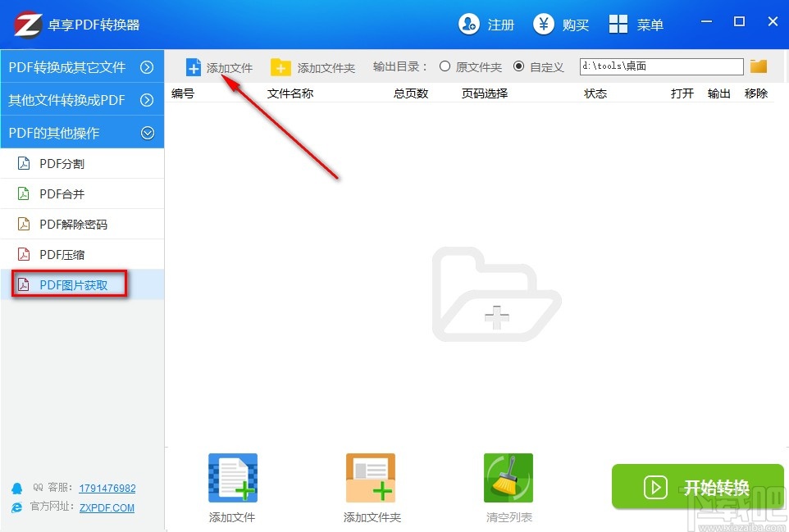Viewport: 789px width, 532px height.
Task: Click the output directory path field
Action: coord(661,66)
